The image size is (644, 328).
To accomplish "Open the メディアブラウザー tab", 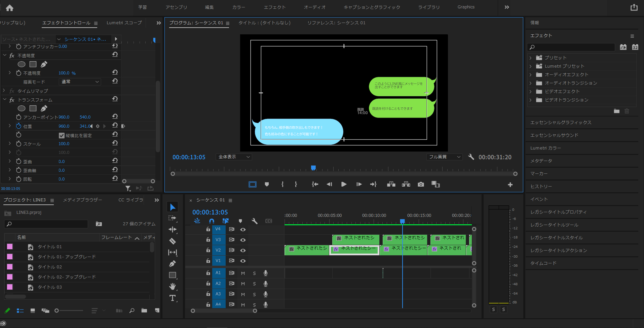I will point(82,200).
